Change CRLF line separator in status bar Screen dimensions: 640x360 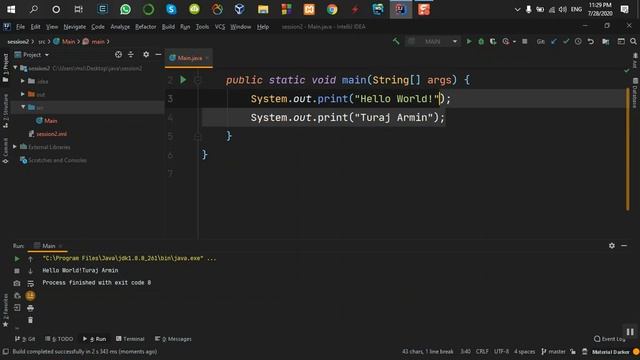tap(482, 351)
